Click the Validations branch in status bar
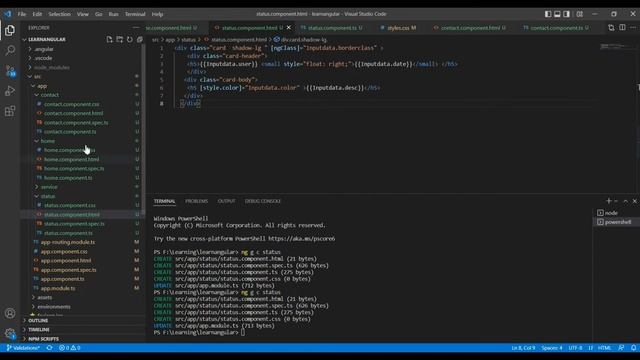 pyautogui.click(x=23, y=348)
